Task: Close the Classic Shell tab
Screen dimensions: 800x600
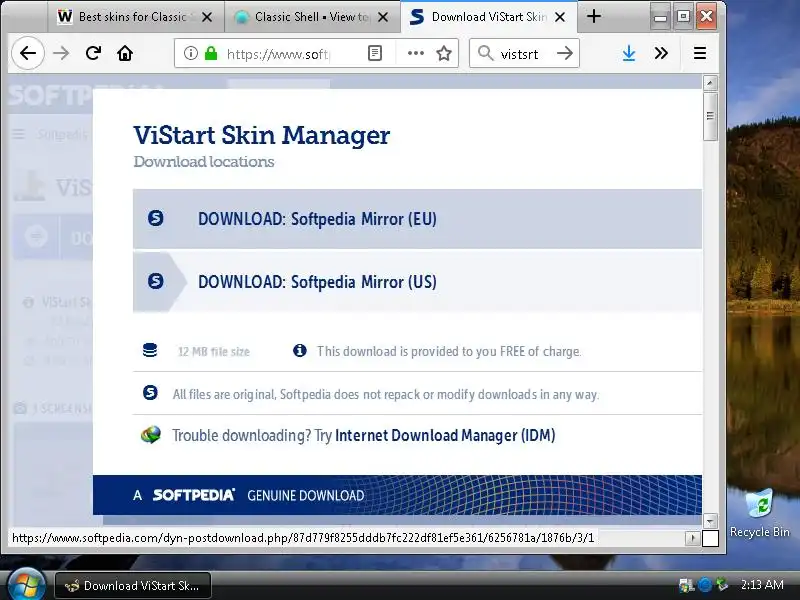Action: tap(383, 17)
